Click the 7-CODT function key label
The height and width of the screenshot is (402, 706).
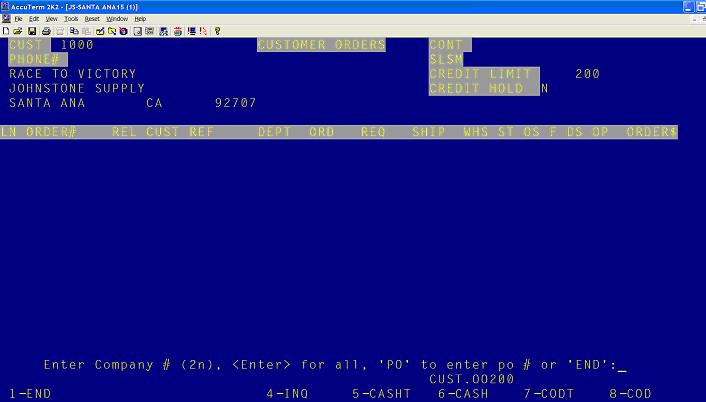(549, 393)
